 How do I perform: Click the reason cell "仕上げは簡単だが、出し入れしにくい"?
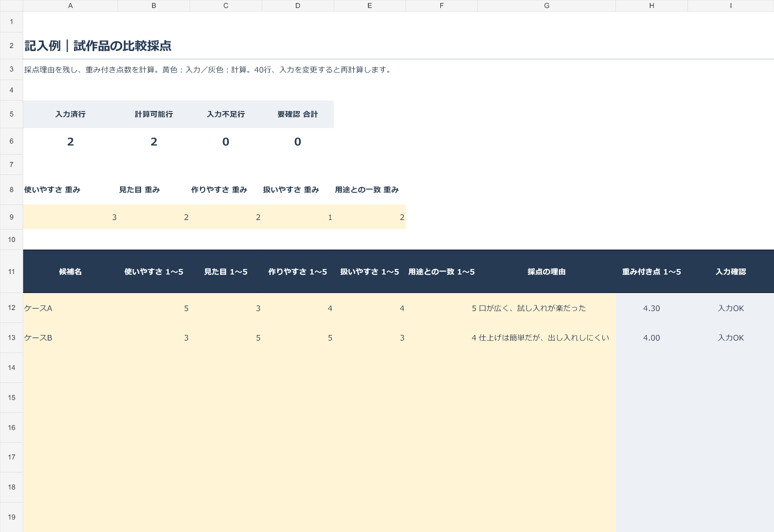point(546,337)
